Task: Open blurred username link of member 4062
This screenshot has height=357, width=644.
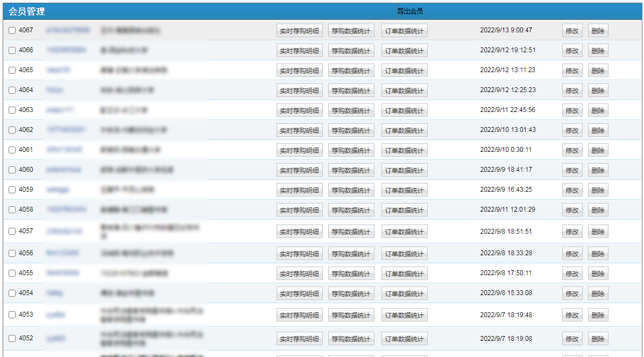Action: [x=66, y=130]
